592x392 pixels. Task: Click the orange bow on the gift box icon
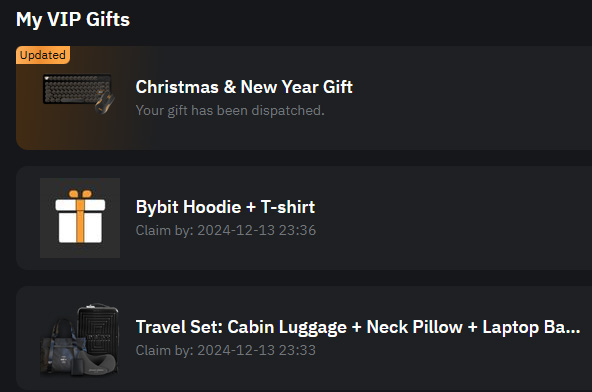[80, 194]
